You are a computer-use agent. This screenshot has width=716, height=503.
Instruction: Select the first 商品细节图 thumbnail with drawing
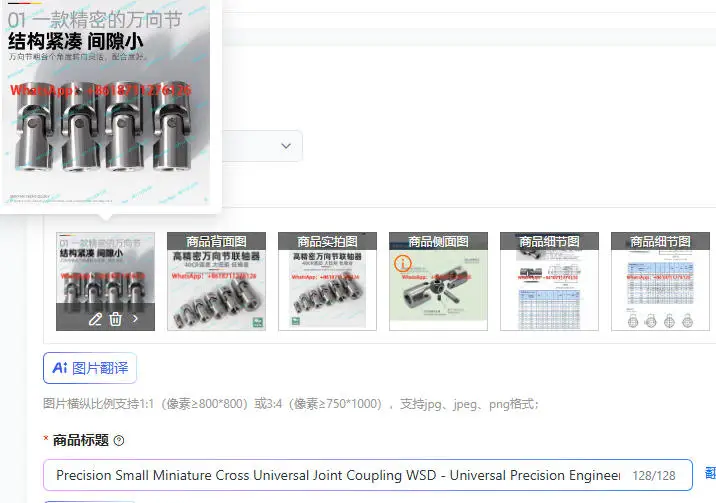pos(549,281)
